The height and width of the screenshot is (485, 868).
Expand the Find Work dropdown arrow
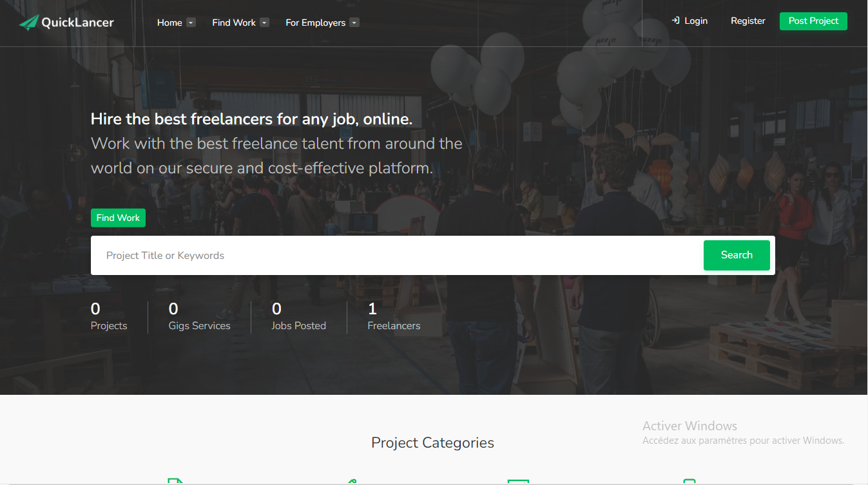coord(264,23)
